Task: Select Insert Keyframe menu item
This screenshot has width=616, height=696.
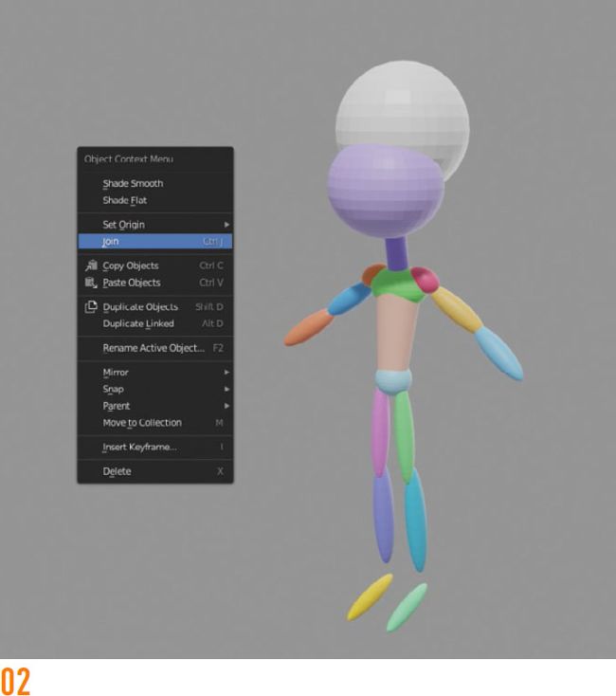Action: click(x=140, y=447)
